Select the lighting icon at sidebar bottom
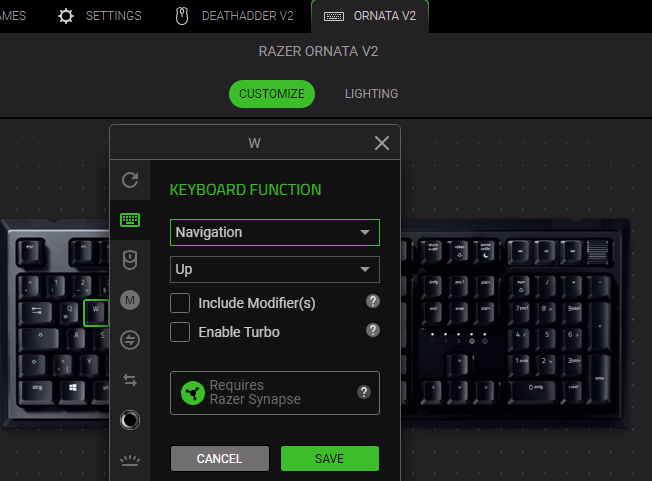Screen dimensions: 652x481 point(129,460)
